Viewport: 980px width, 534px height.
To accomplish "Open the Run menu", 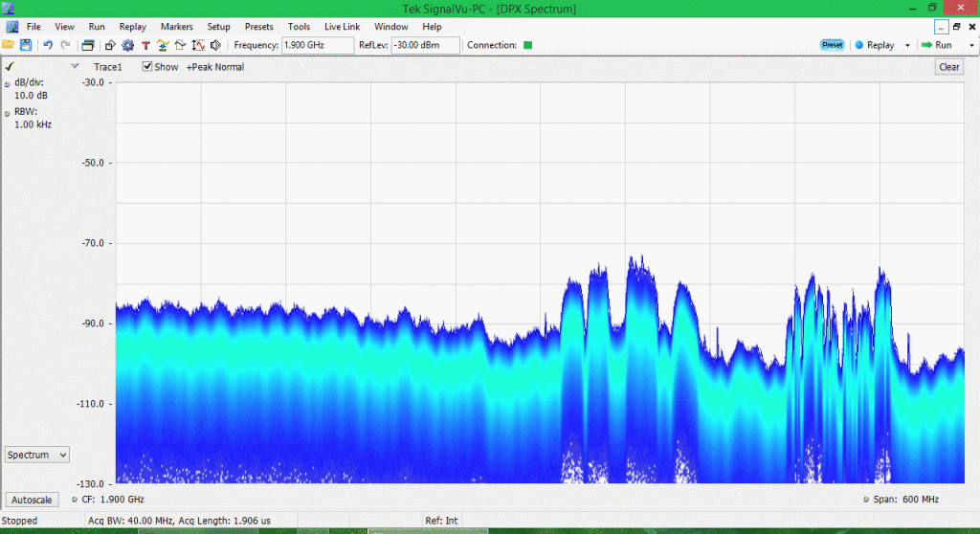I will point(97,26).
